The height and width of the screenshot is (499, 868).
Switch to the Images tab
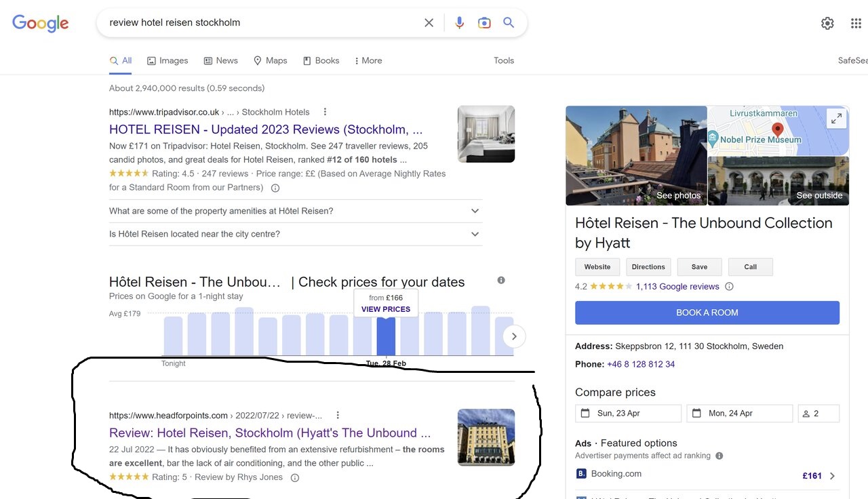(167, 60)
